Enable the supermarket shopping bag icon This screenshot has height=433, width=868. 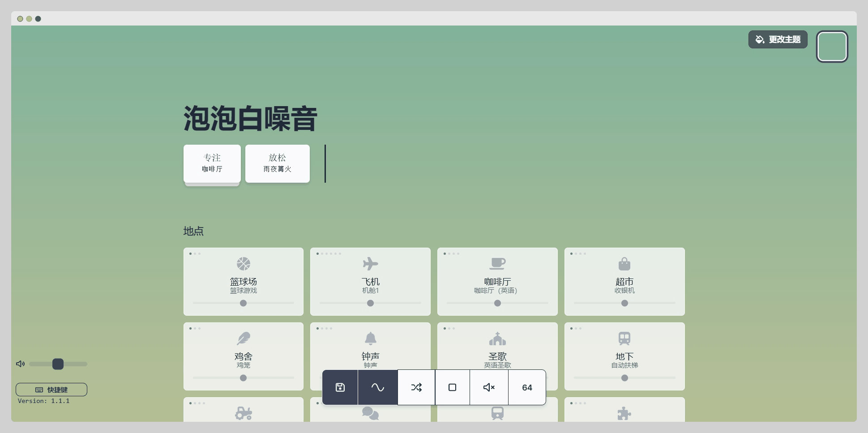click(x=624, y=264)
